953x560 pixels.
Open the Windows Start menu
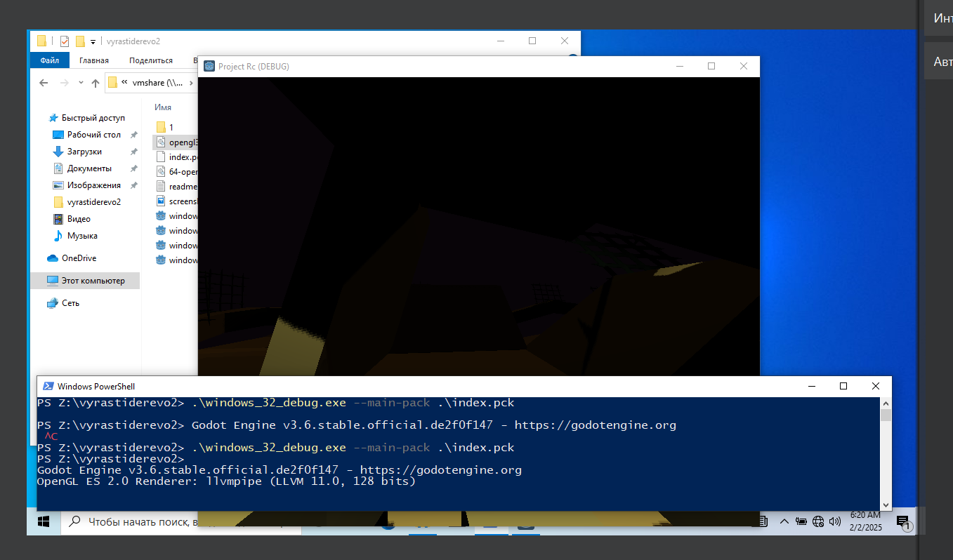tap(44, 522)
